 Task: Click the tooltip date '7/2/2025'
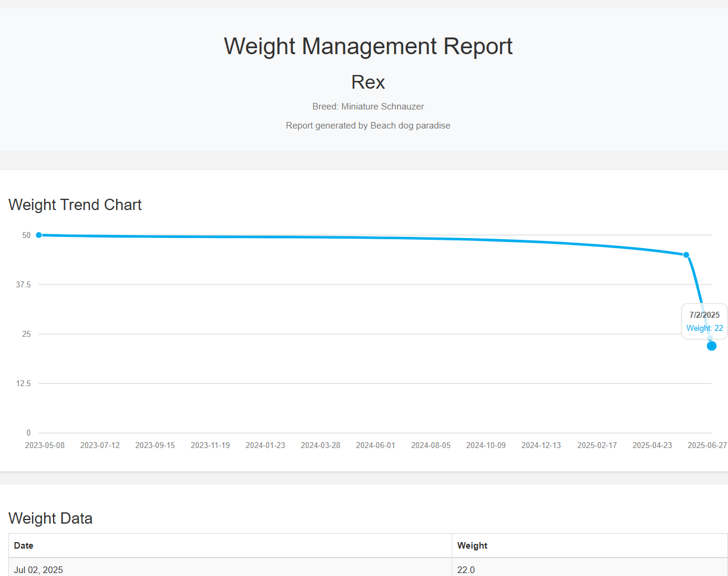(x=705, y=315)
